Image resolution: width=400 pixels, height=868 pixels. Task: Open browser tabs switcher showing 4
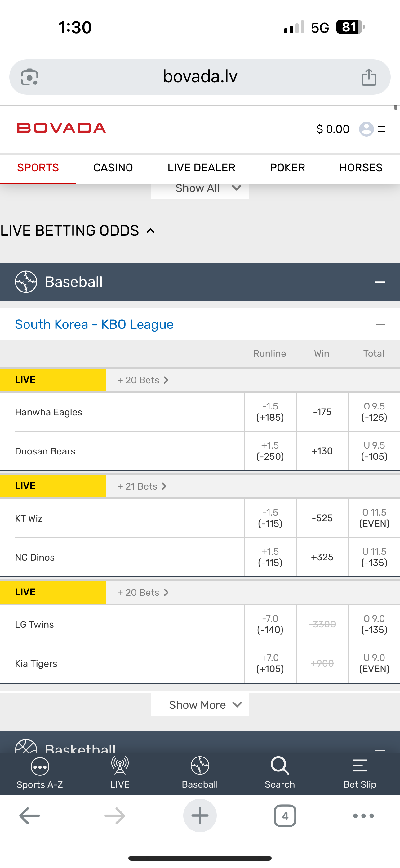[x=285, y=816]
